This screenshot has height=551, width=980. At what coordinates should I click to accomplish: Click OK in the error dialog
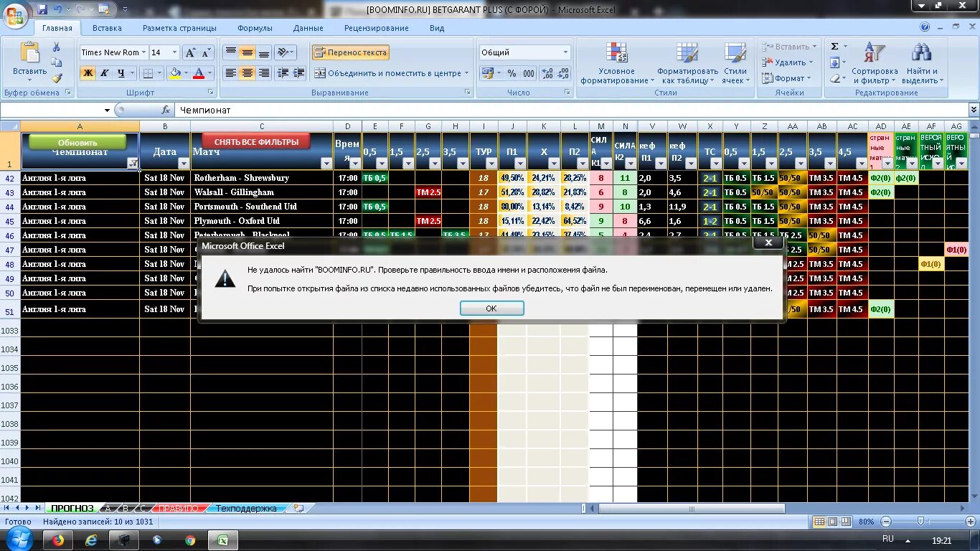[491, 308]
